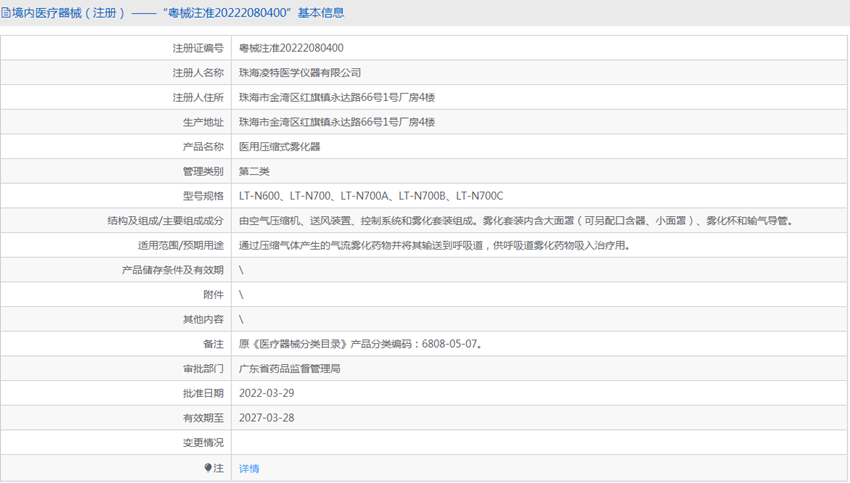
Task: Click the product name 医用压缩式雾化器
Action: [x=280, y=147]
